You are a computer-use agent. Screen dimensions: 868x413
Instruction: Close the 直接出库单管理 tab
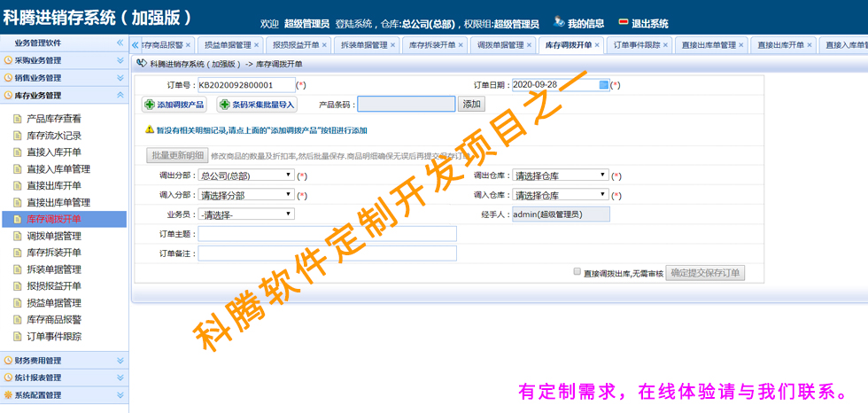pos(741,45)
